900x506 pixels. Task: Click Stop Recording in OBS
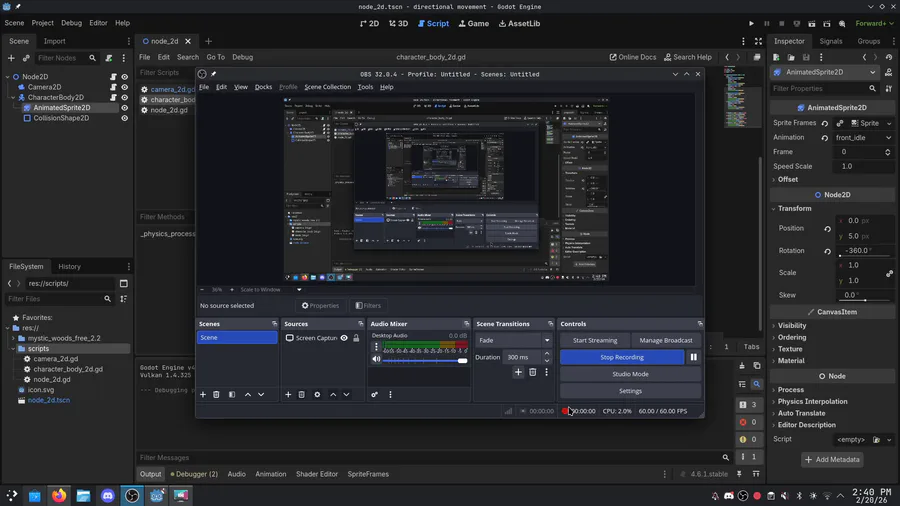[x=622, y=357]
